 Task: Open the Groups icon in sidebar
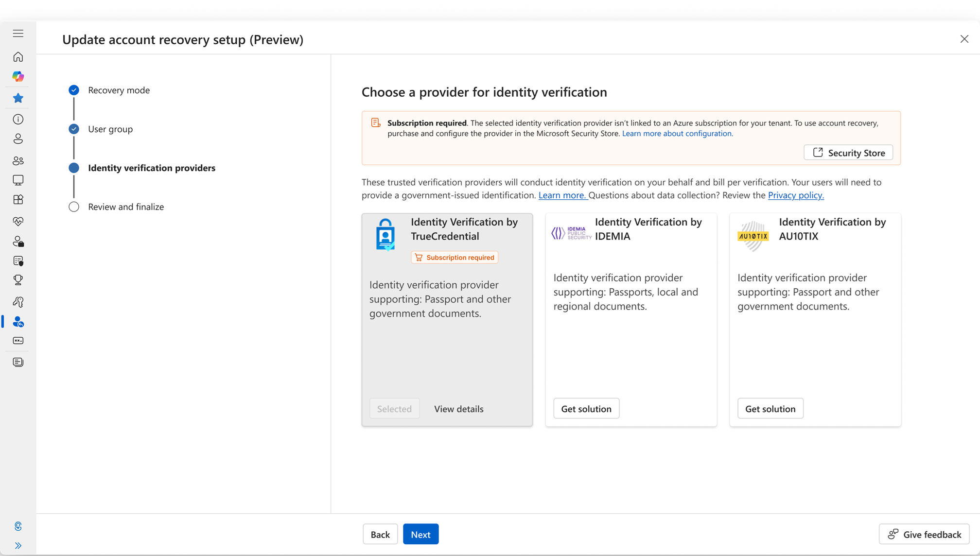[18, 160]
